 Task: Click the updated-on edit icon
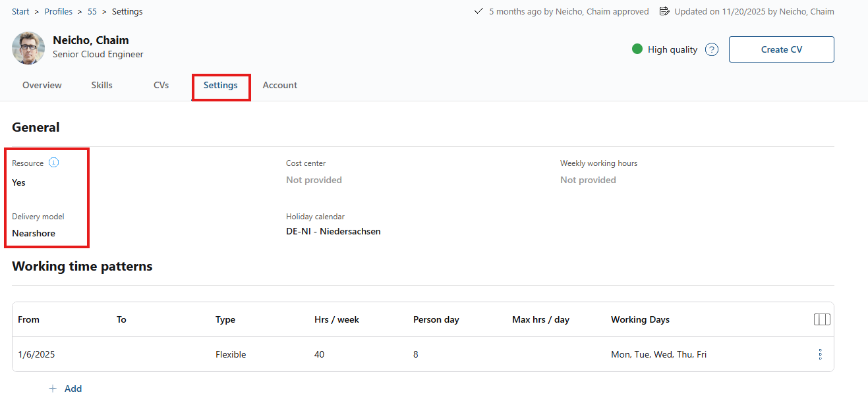pyautogui.click(x=664, y=11)
